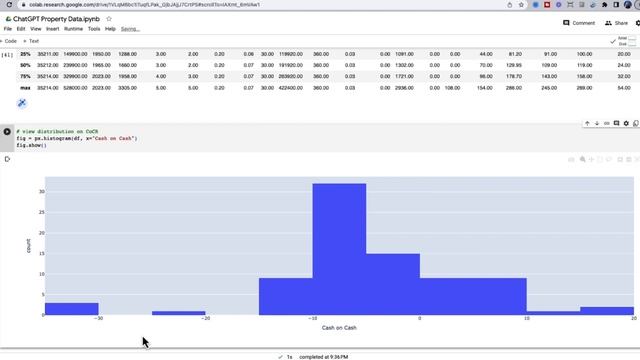
Task: Open cell editor settings gear
Action: [626, 123]
